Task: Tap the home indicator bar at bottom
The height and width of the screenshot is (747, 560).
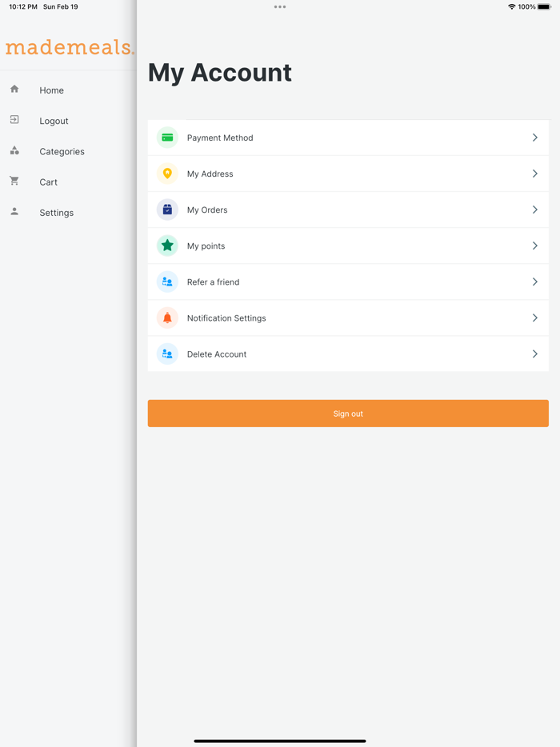Action: (x=280, y=741)
